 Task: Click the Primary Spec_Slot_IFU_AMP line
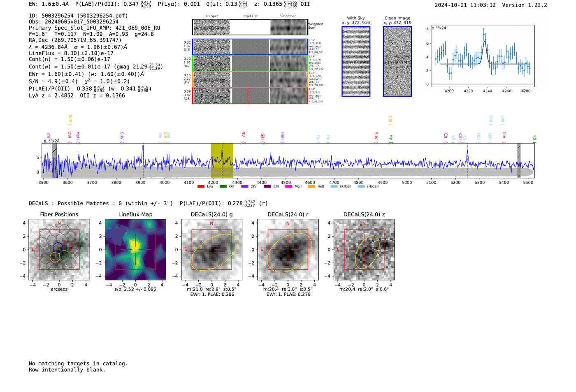95,28
